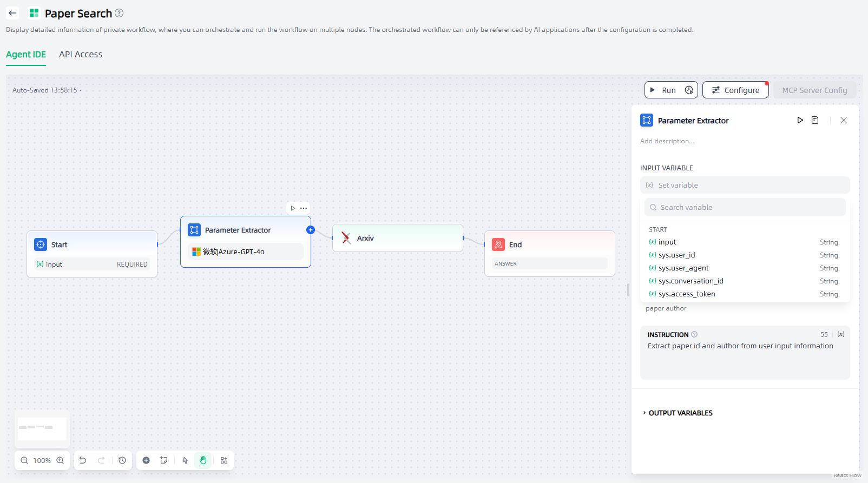
Task: Undo the last canvas change
Action: [83, 460]
